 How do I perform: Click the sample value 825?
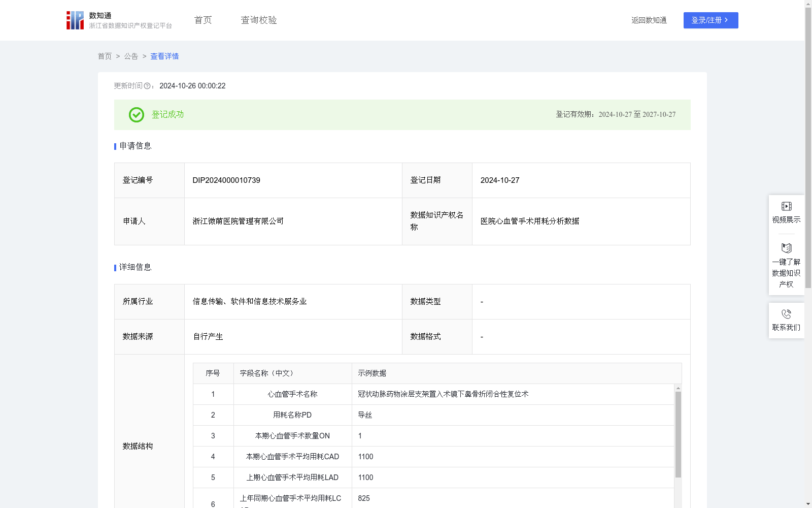pos(364,498)
